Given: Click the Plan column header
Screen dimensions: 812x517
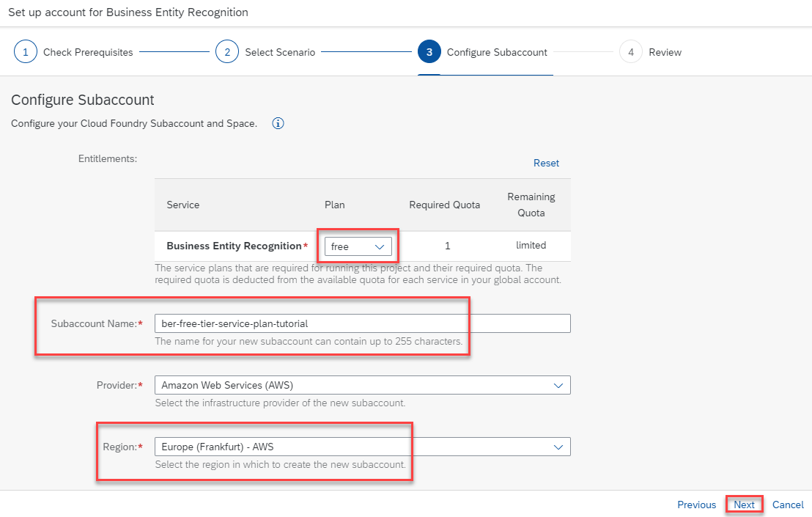Looking at the screenshot, I should tap(334, 205).
